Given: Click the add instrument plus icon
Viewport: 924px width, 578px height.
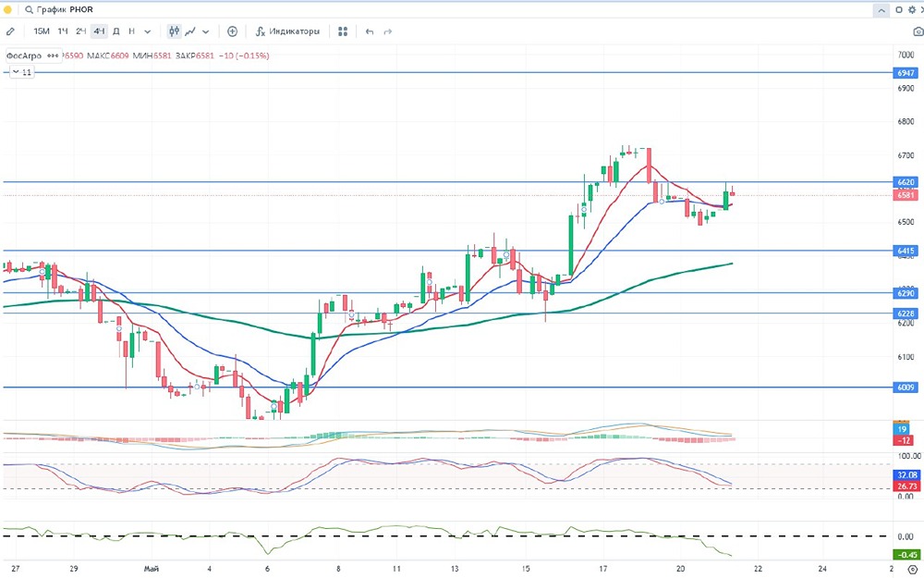Looking at the screenshot, I should (x=232, y=31).
